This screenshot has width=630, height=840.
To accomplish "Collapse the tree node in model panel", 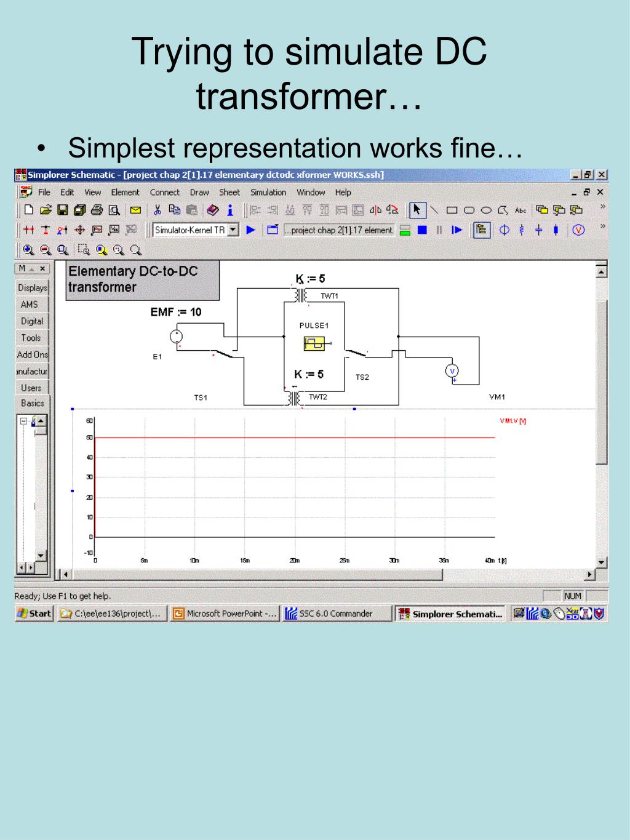I will (24, 422).
